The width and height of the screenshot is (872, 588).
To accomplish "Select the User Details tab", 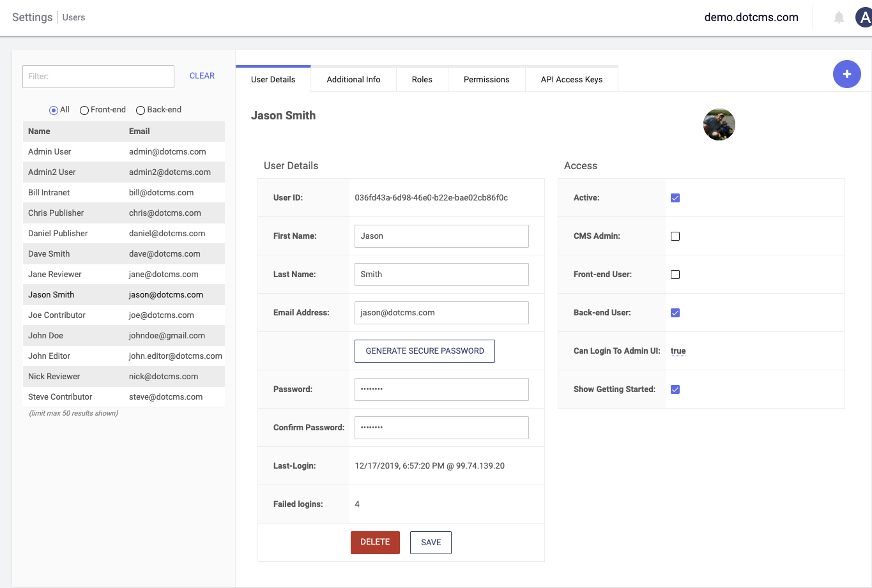I will pos(273,80).
